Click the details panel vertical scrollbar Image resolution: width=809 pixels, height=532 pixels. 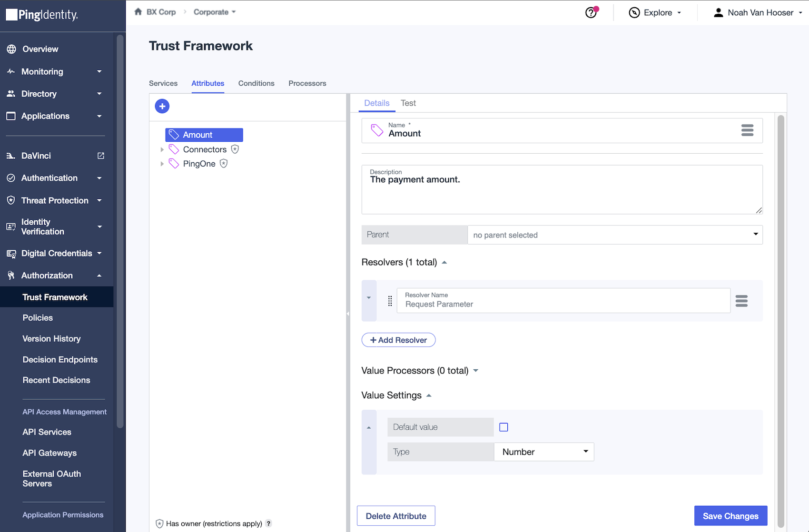point(780,321)
